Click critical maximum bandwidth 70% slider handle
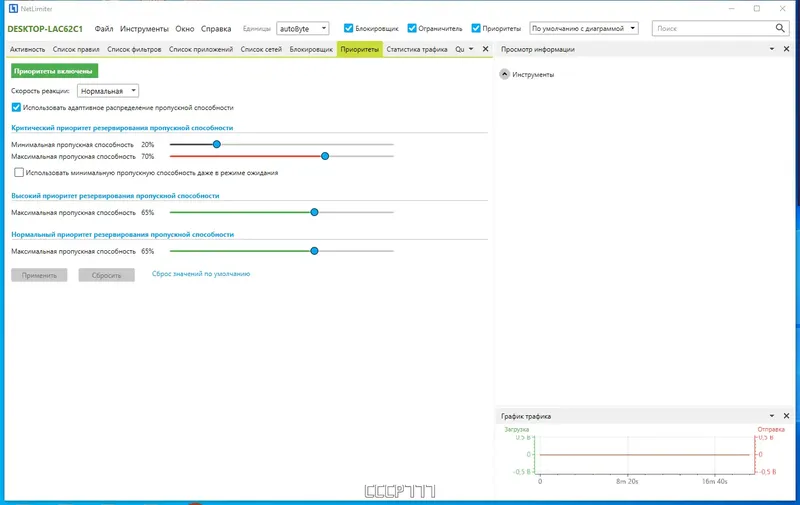Image resolution: width=800 pixels, height=505 pixels. [325, 156]
